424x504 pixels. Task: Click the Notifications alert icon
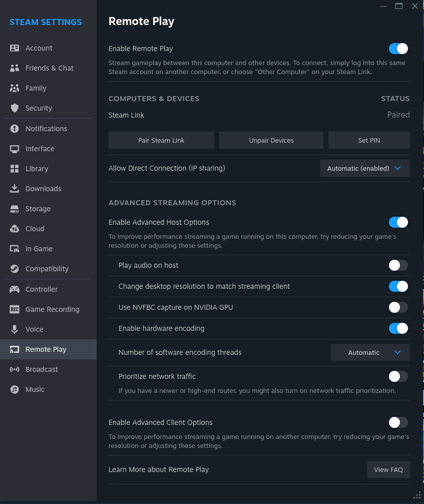(x=15, y=129)
